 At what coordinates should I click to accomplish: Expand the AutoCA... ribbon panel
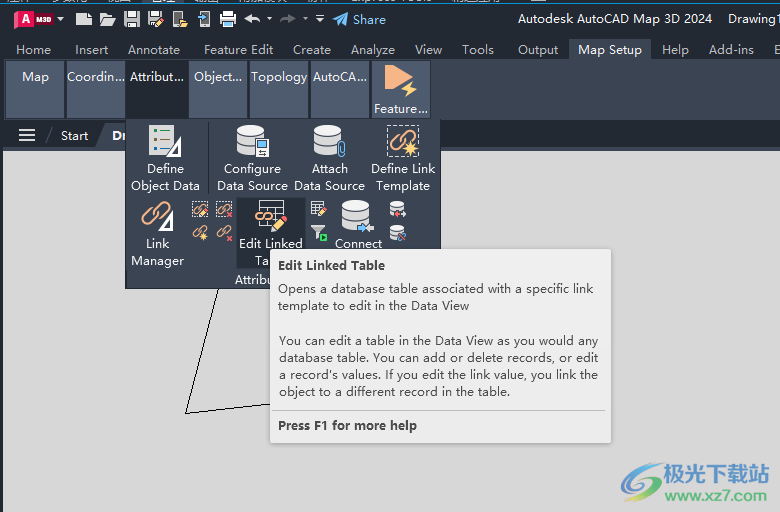pyautogui.click(x=340, y=89)
